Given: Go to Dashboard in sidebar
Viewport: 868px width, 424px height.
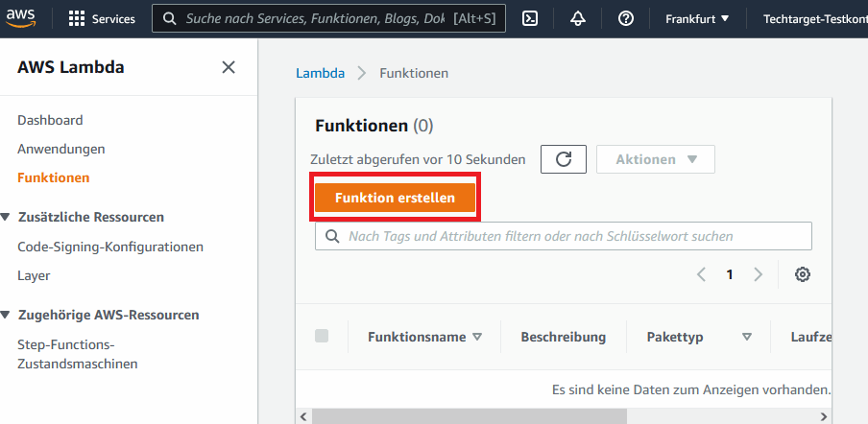Looking at the screenshot, I should click(x=50, y=120).
